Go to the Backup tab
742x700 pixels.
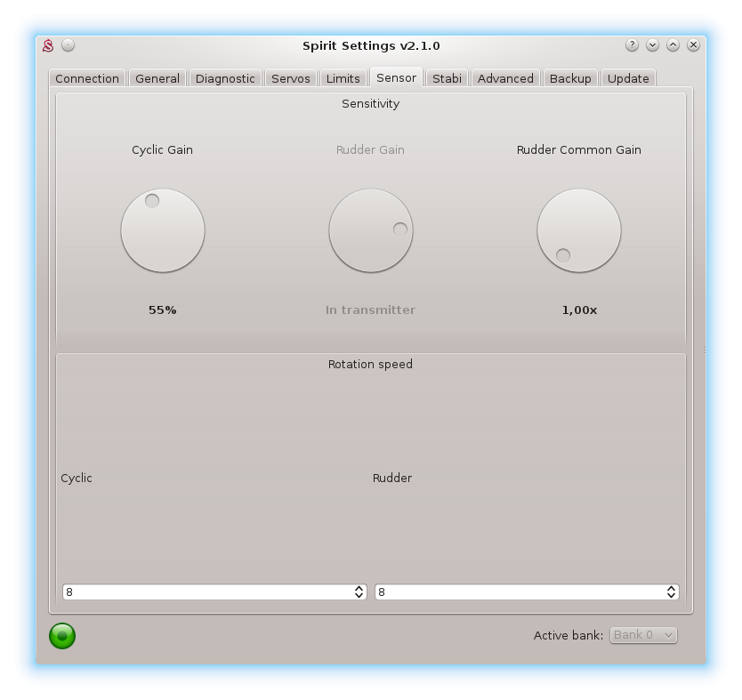tap(570, 78)
